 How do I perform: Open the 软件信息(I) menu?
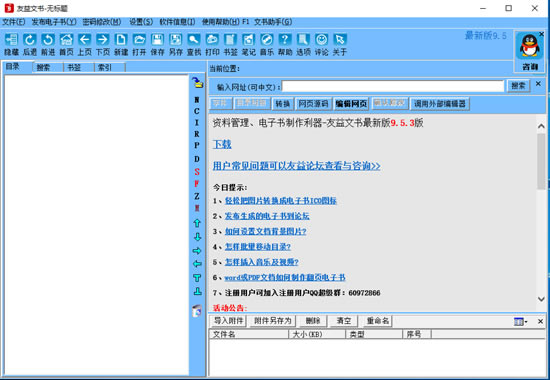[x=177, y=22]
